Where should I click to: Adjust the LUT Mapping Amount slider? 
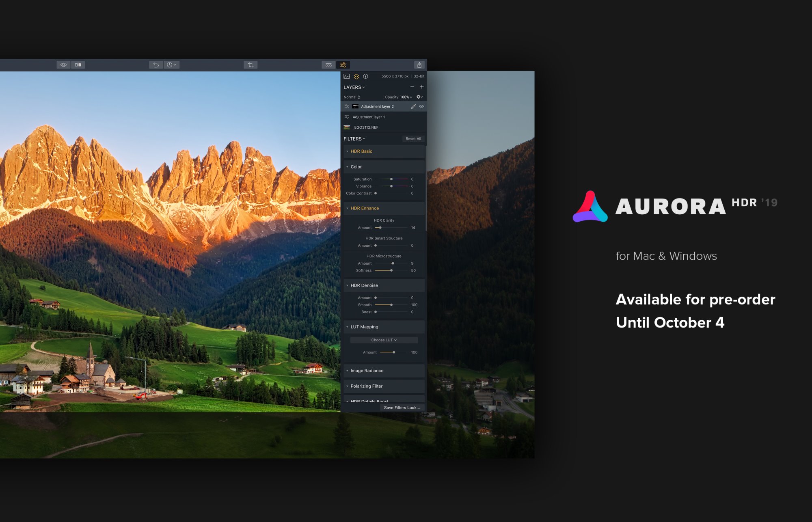(394, 352)
